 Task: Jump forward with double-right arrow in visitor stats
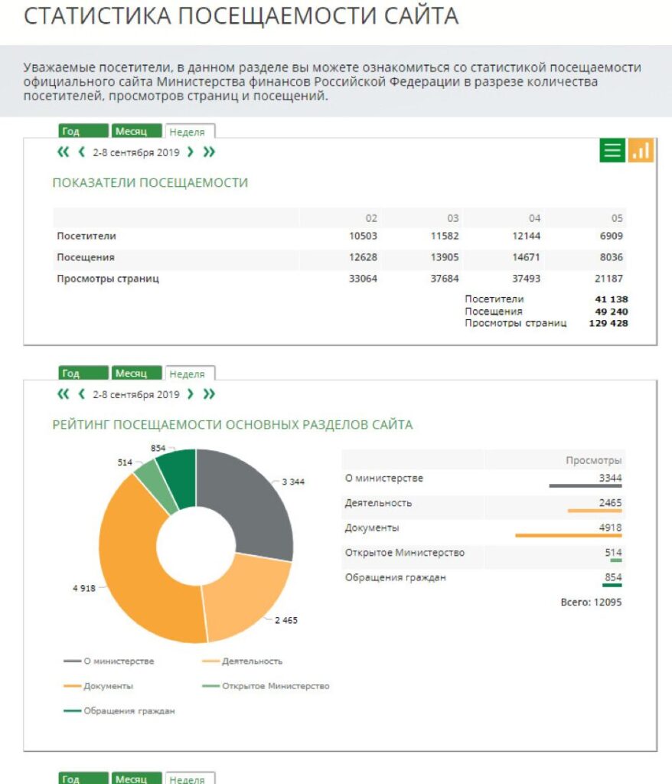208,152
